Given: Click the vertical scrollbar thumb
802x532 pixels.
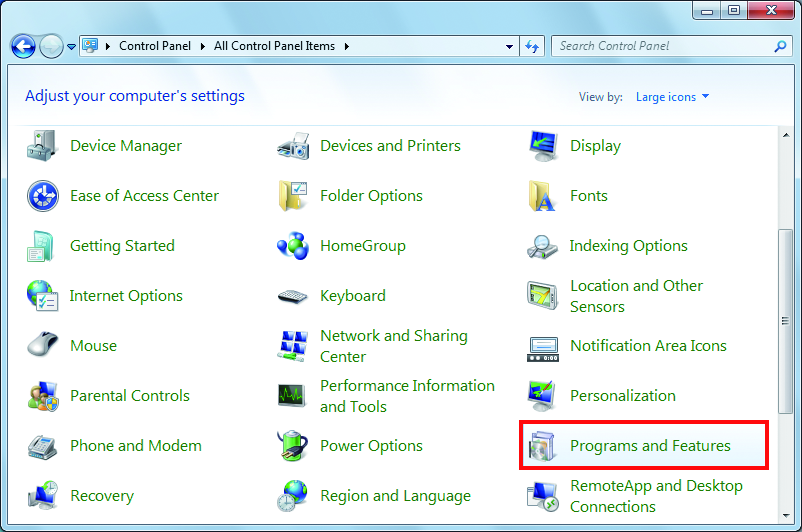Looking at the screenshot, I should click(x=786, y=322).
